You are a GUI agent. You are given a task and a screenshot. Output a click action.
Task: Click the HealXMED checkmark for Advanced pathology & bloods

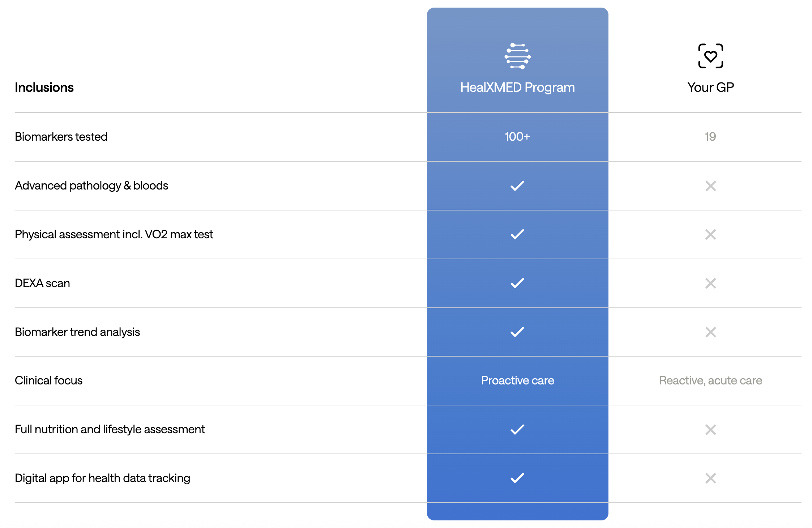(517, 186)
